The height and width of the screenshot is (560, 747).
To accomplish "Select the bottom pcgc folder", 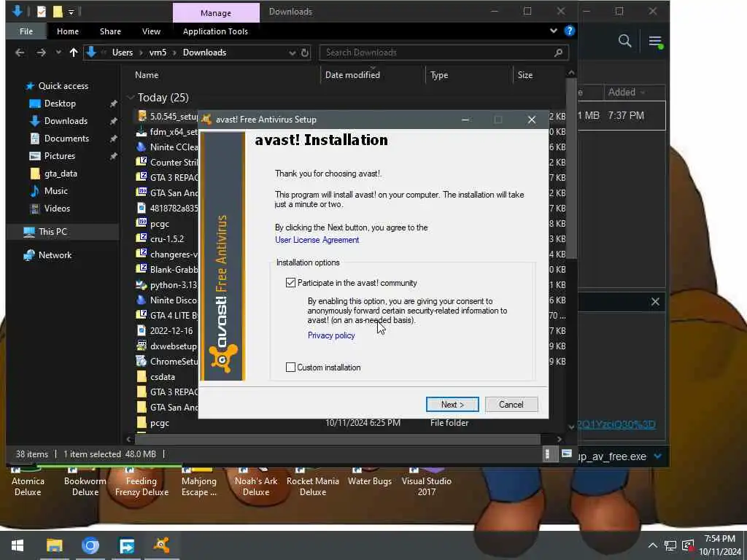I will click(160, 423).
